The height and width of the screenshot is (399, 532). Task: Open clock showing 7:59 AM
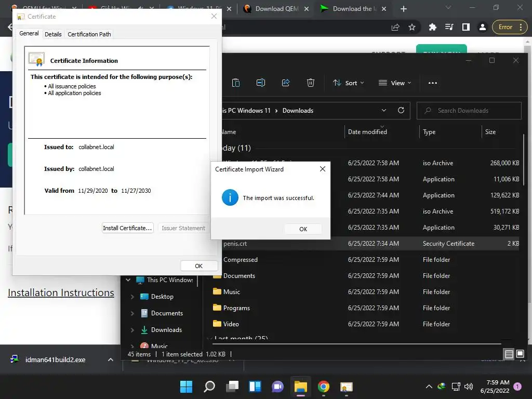point(495,387)
